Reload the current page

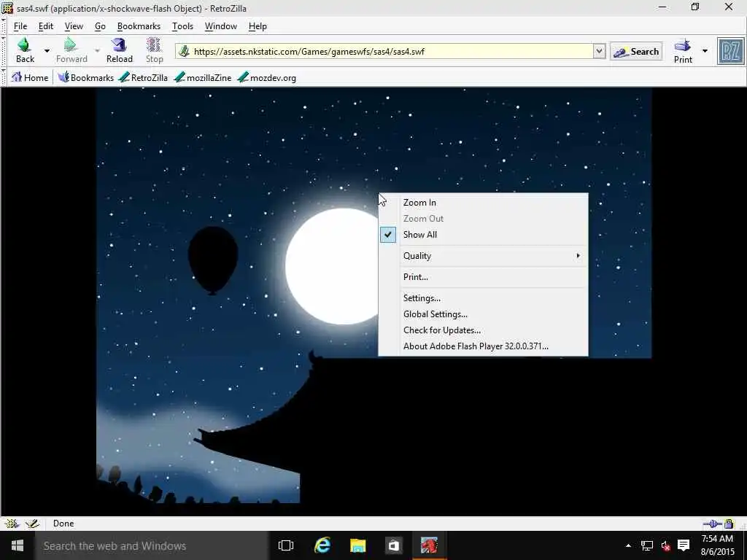click(x=119, y=50)
